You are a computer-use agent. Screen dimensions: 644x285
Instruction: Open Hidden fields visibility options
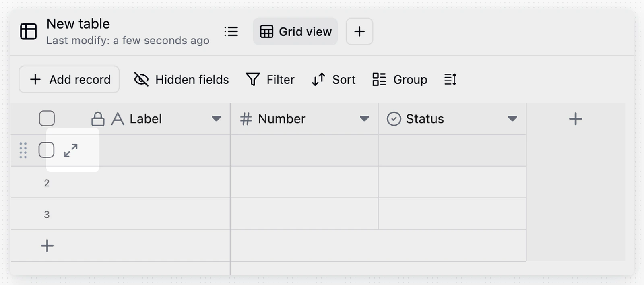tap(181, 79)
